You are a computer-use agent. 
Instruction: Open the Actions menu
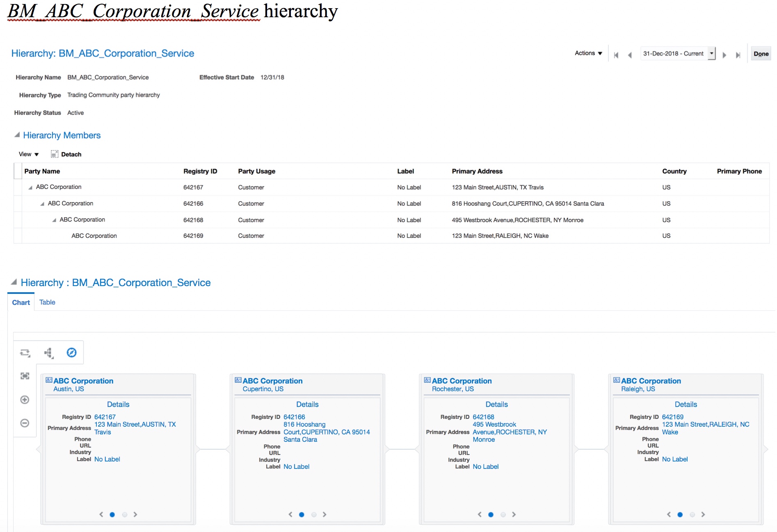588,53
